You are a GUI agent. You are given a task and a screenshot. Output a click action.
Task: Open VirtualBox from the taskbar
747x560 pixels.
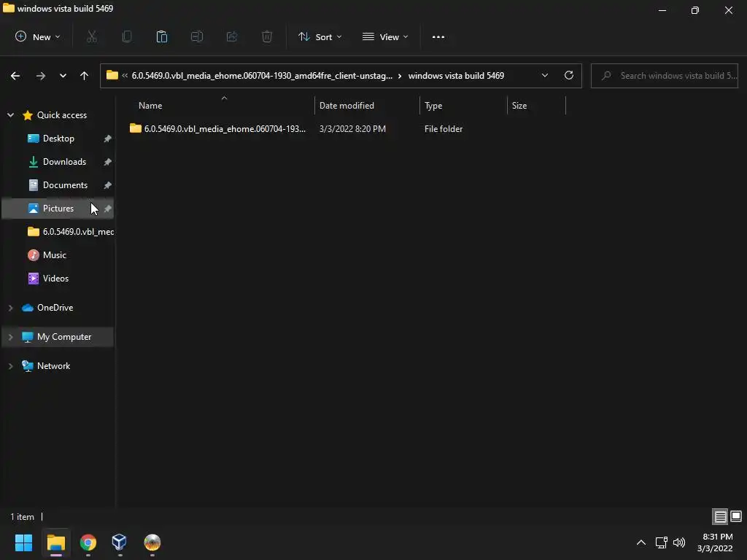[119, 542]
